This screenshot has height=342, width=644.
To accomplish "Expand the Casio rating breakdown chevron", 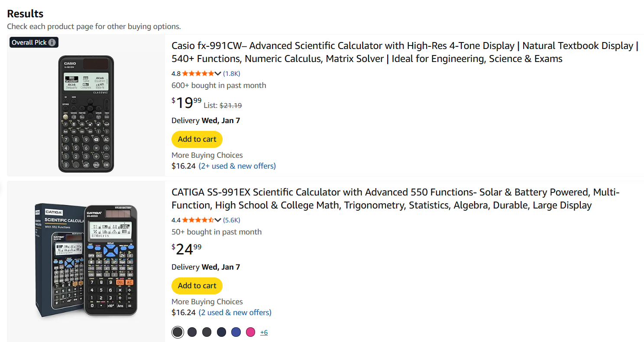I will (218, 73).
